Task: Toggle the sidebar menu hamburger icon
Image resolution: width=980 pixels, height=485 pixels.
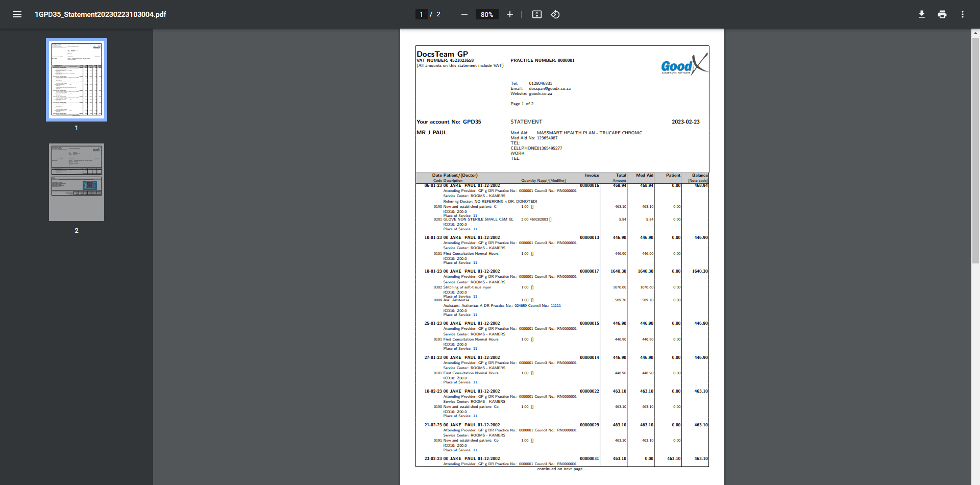Action: pos(17,14)
